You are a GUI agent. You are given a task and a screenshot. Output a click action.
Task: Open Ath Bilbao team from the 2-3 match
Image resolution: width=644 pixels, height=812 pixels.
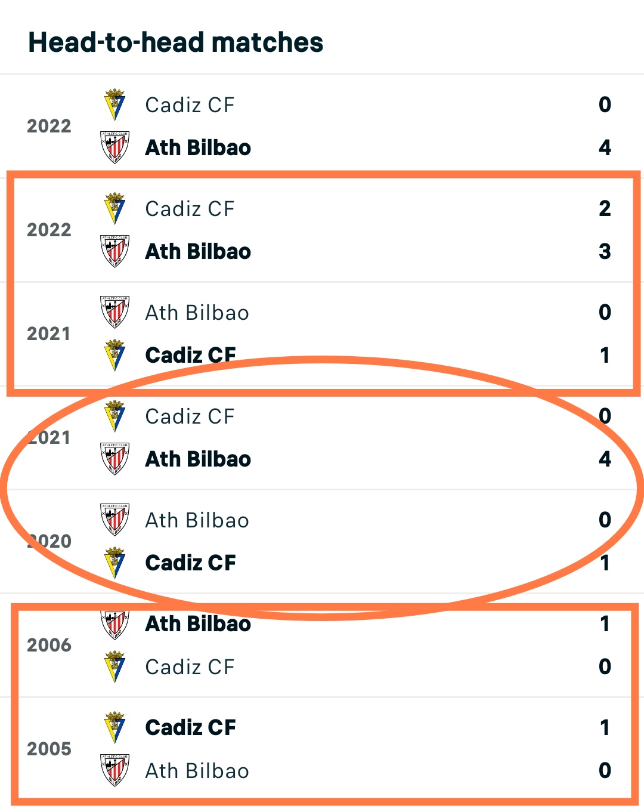pos(198,251)
